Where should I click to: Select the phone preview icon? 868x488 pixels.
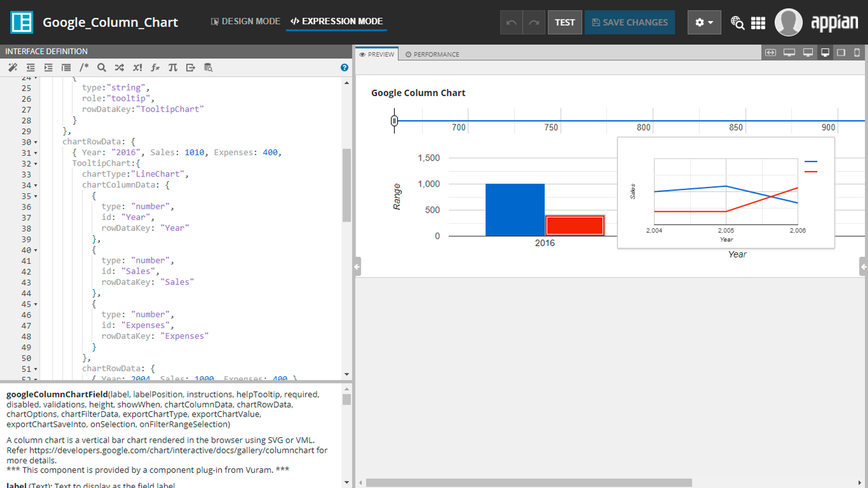pos(856,53)
